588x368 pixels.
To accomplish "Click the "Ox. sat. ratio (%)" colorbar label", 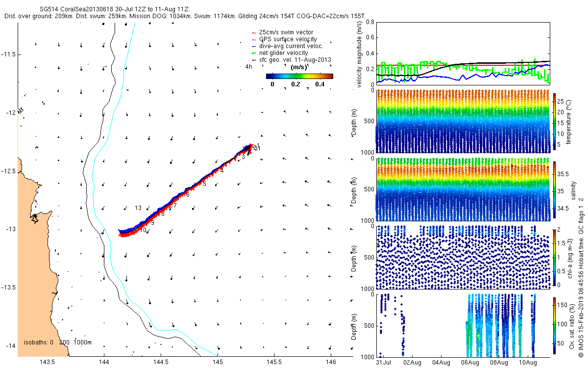I will coord(572,326).
